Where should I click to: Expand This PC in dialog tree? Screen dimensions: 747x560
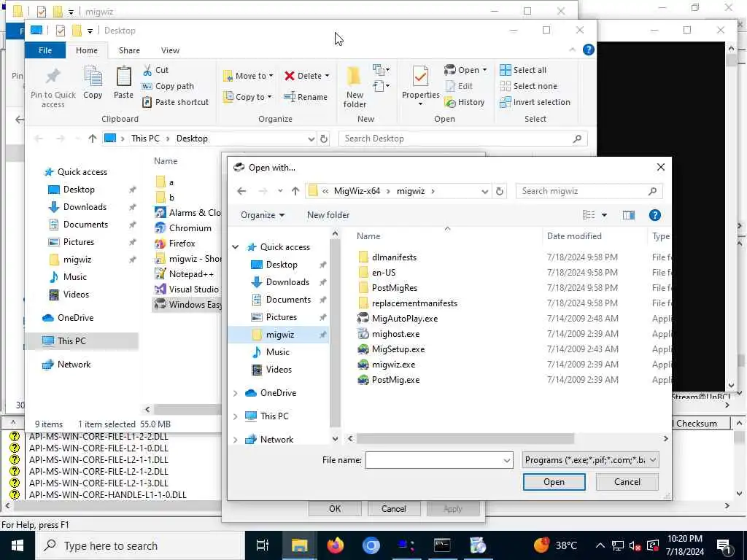(236, 416)
